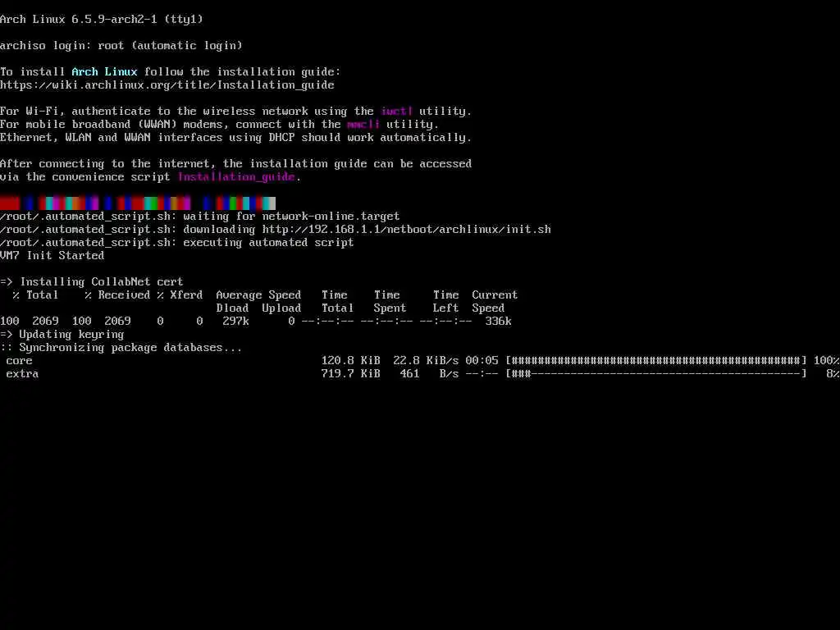Click the '% Received' column header

pos(117,295)
